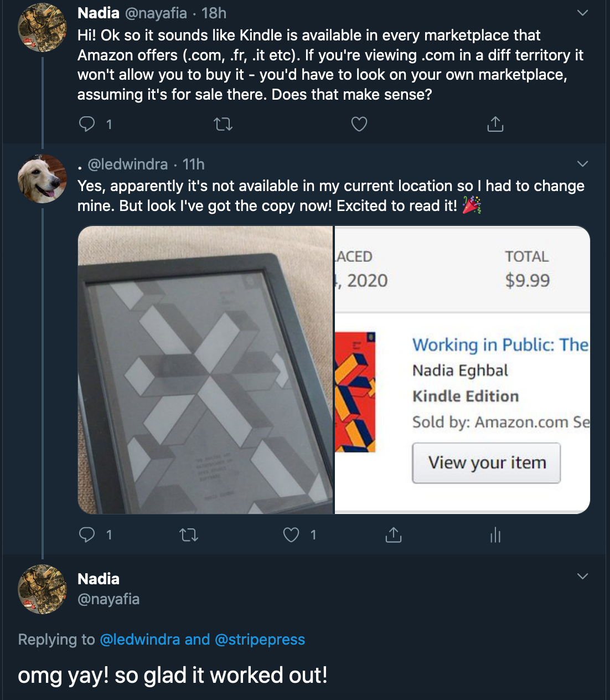
Task: Click the @stripepress mention link
Action: click(x=260, y=640)
